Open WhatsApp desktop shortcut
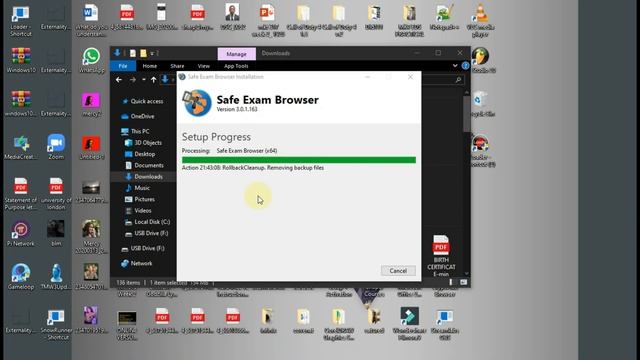Viewport: 640px width, 360px height. click(91, 60)
